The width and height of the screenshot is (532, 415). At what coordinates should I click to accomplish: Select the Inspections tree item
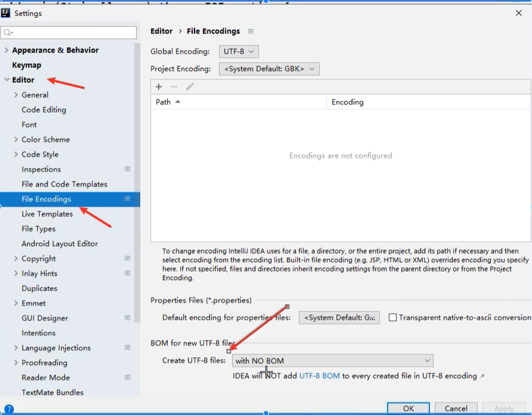[41, 169]
